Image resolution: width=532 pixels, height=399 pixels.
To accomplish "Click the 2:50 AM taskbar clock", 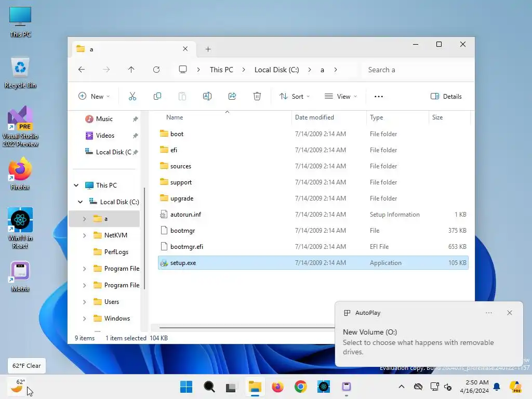I will point(474,387).
